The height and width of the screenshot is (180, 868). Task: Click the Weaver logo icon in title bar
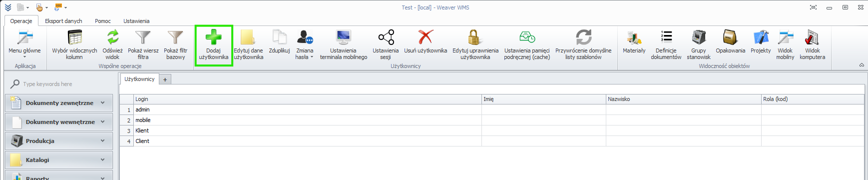tap(7, 7)
